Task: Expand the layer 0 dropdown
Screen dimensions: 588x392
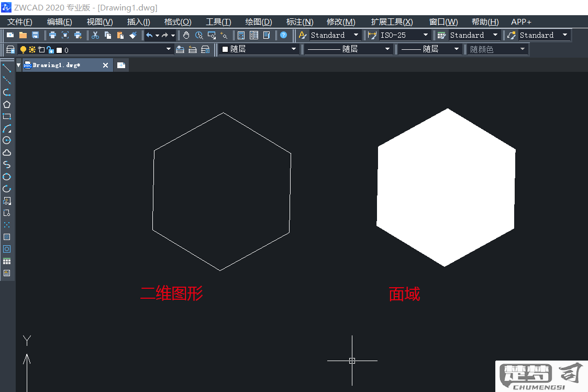Action: click(169, 49)
